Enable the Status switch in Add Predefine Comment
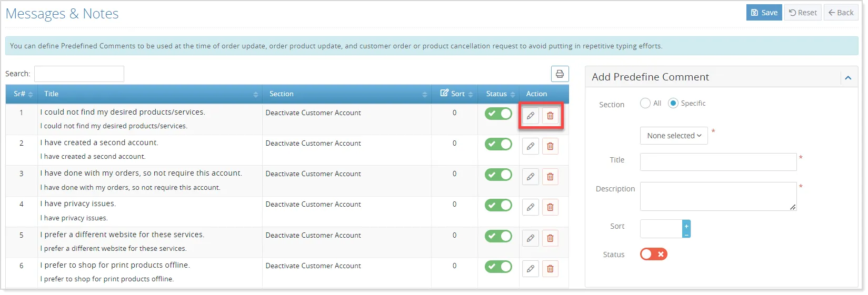 (x=653, y=255)
